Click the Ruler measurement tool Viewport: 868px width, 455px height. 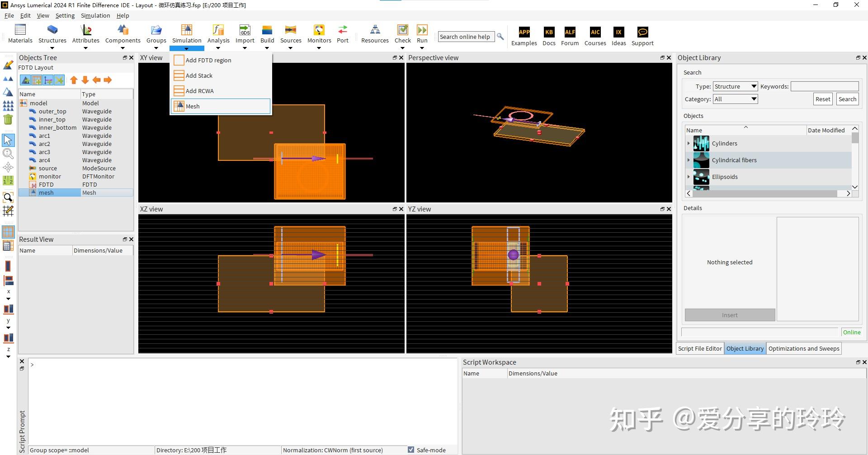(8, 181)
